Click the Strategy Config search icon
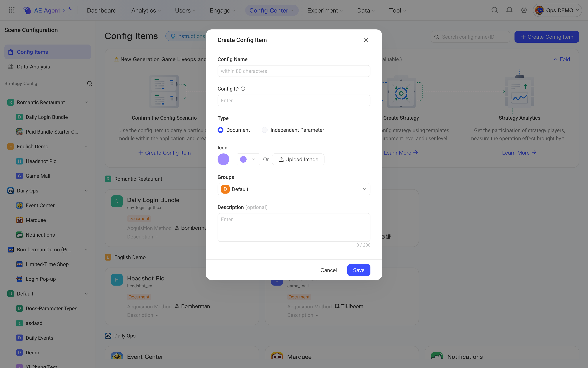 [x=89, y=84]
